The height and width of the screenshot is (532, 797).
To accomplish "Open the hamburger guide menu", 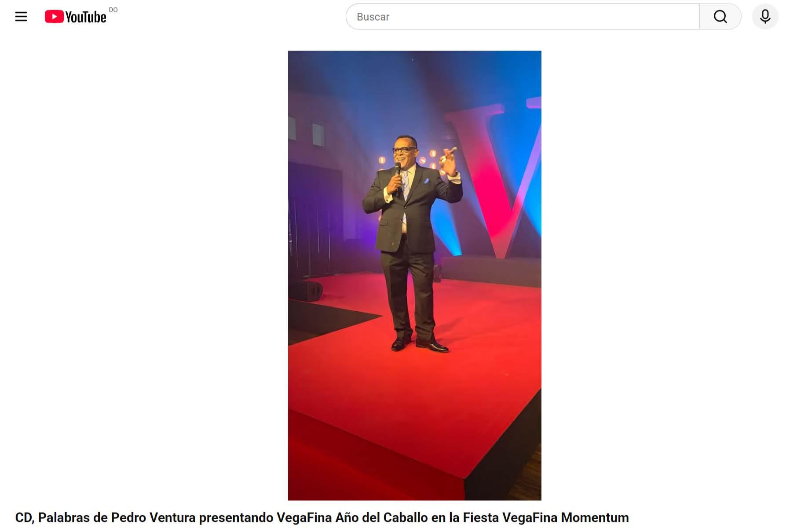I will 21,17.
